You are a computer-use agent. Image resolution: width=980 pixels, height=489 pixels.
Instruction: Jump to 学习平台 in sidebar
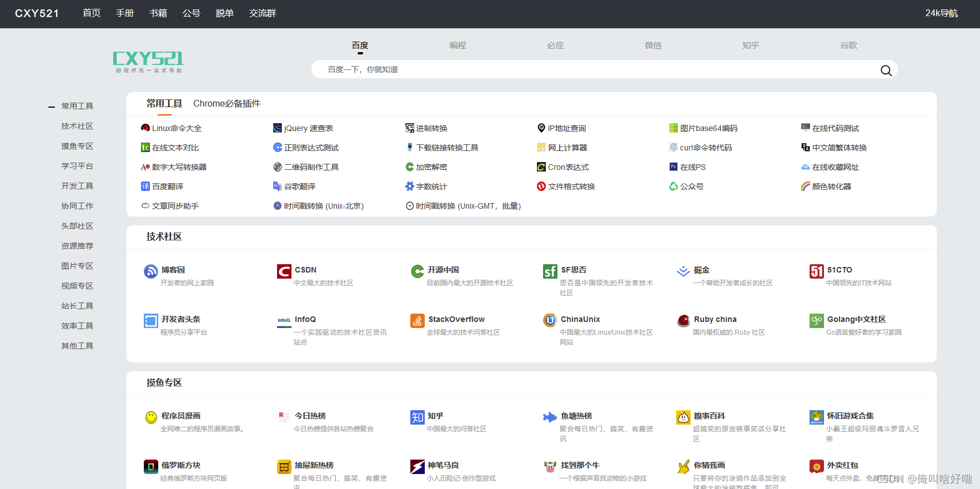(x=77, y=166)
